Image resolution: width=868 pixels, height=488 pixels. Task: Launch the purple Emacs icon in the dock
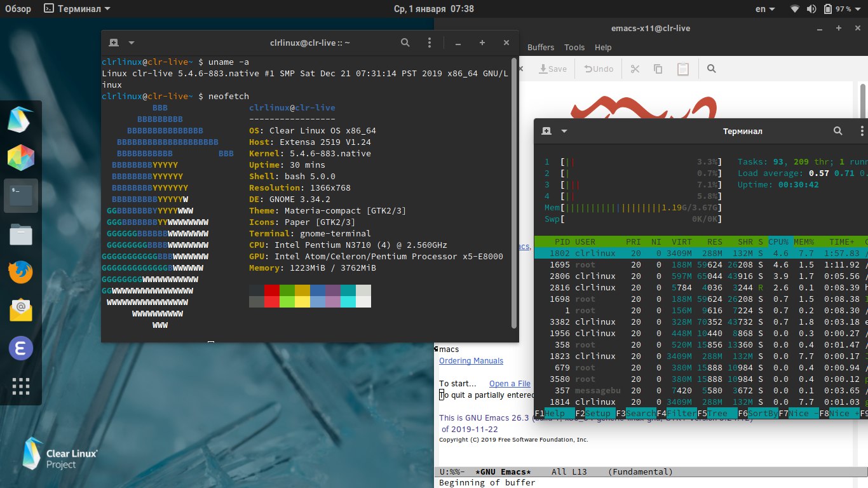(x=20, y=349)
